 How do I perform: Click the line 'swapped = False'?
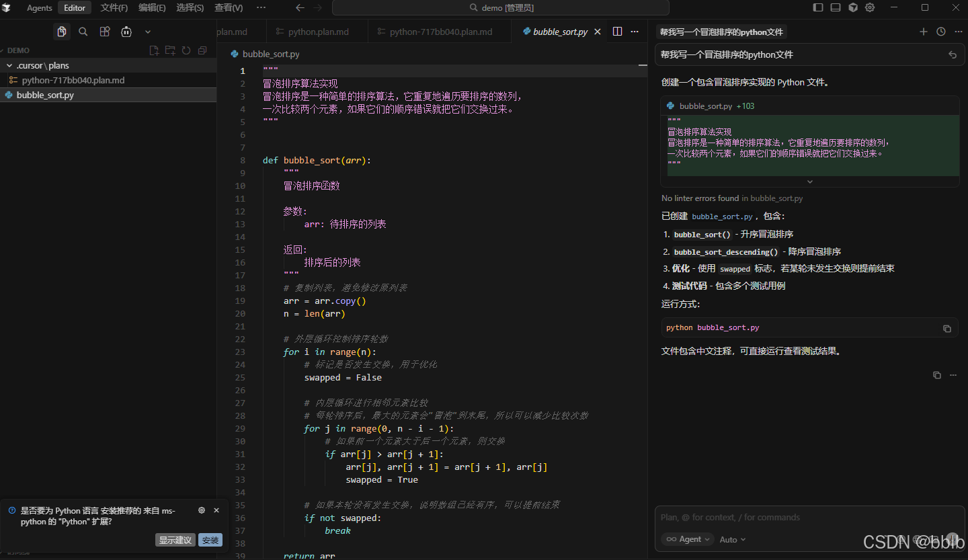pyautogui.click(x=343, y=378)
